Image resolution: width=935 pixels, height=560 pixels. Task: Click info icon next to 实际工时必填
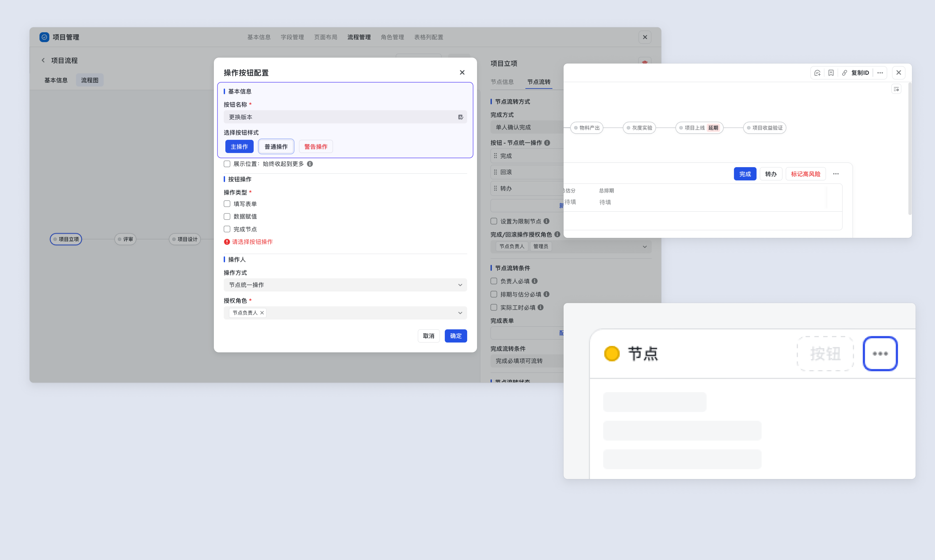pos(541,307)
